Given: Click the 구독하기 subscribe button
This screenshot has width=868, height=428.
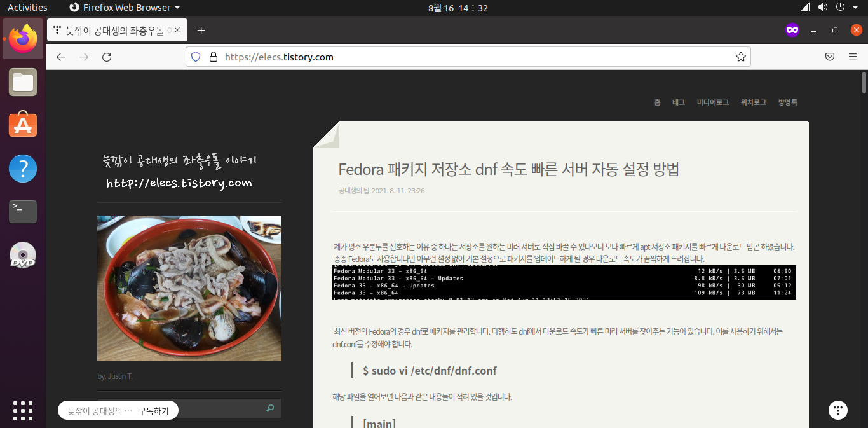Looking at the screenshot, I should point(154,411).
